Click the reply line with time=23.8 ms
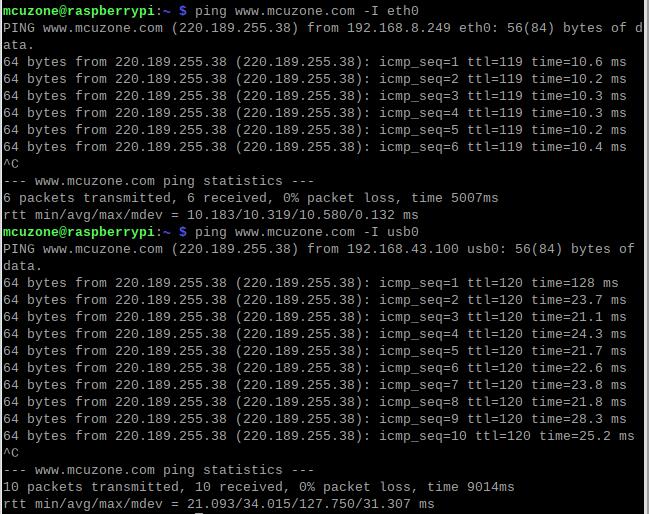This screenshot has height=514, width=649. click(x=315, y=385)
